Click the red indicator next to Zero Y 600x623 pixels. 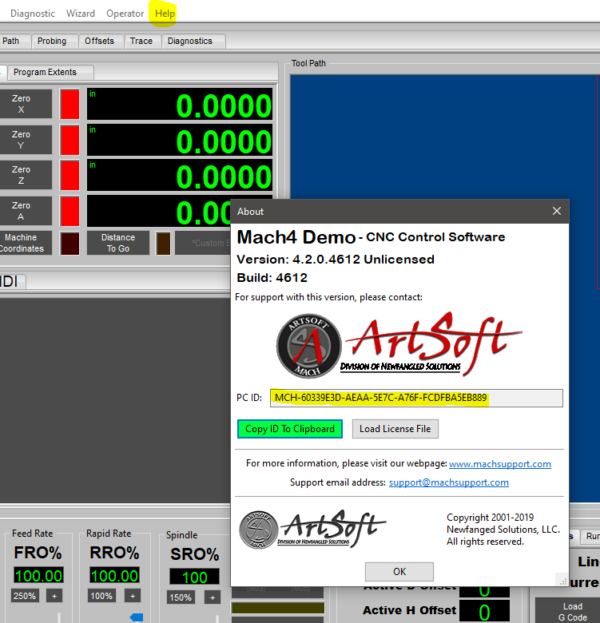(70, 139)
